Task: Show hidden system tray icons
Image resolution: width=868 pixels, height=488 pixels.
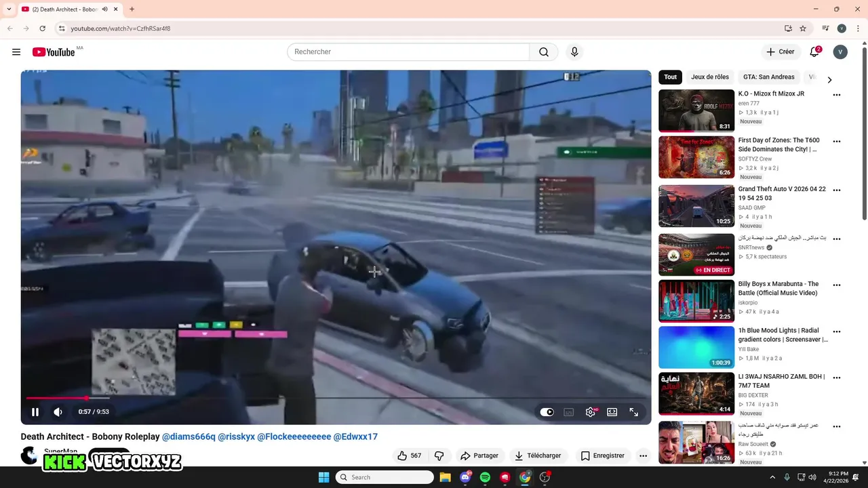Action: click(773, 477)
